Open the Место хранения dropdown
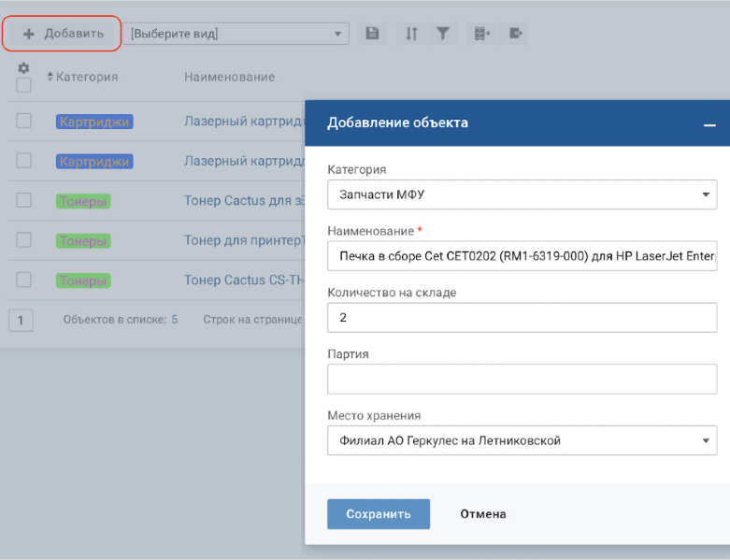 point(522,440)
